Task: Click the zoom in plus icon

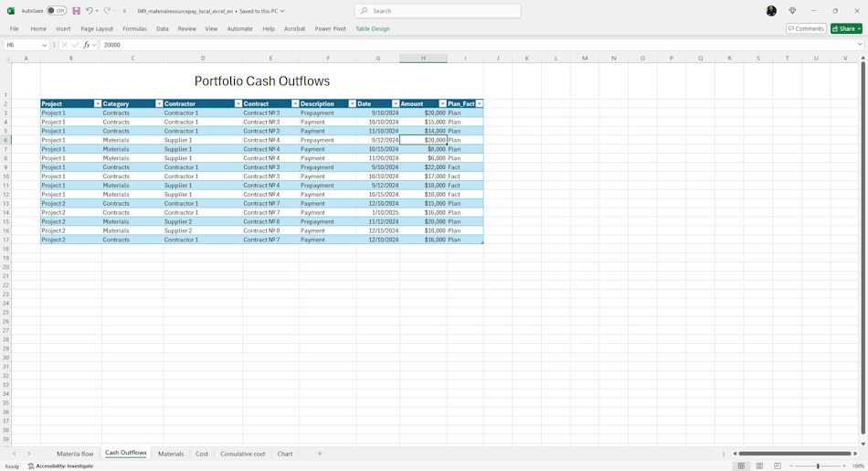Action: point(843,466)
